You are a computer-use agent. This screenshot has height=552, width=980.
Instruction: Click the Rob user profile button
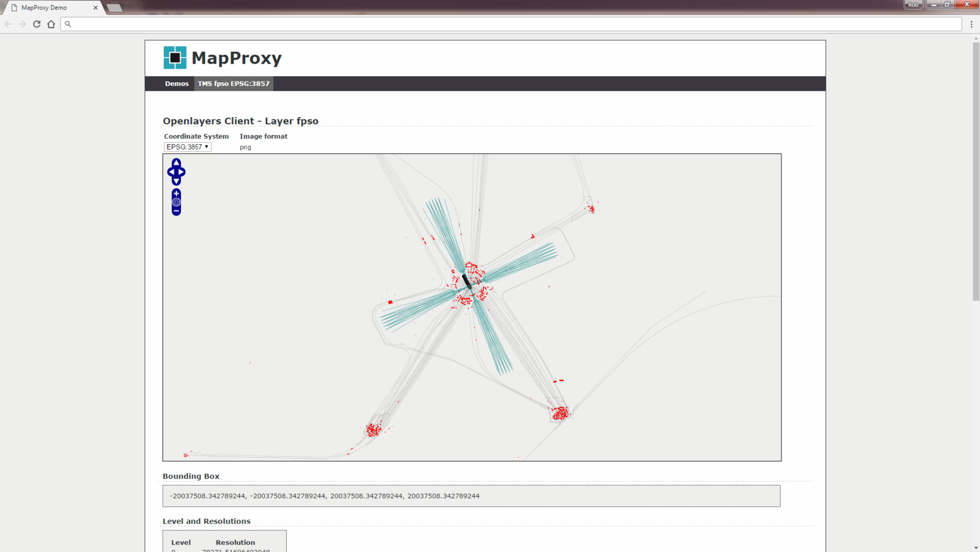click(913, 4)
